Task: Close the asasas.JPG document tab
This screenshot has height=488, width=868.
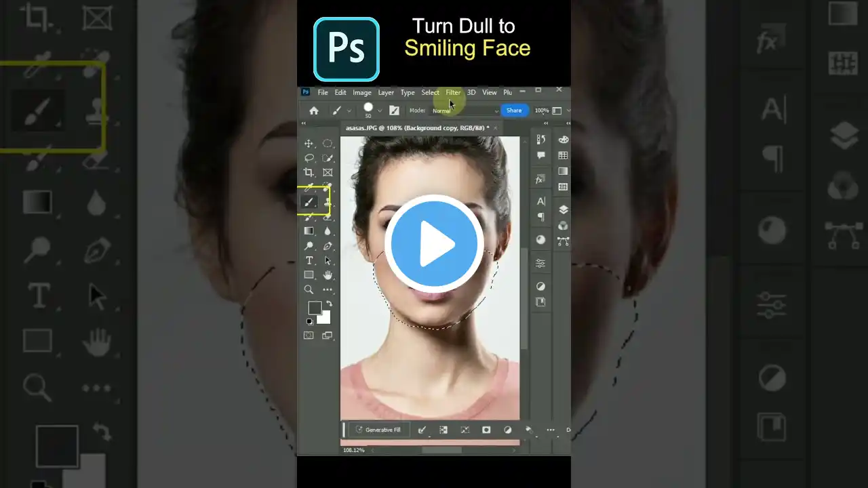Action: tap(496, 127)
